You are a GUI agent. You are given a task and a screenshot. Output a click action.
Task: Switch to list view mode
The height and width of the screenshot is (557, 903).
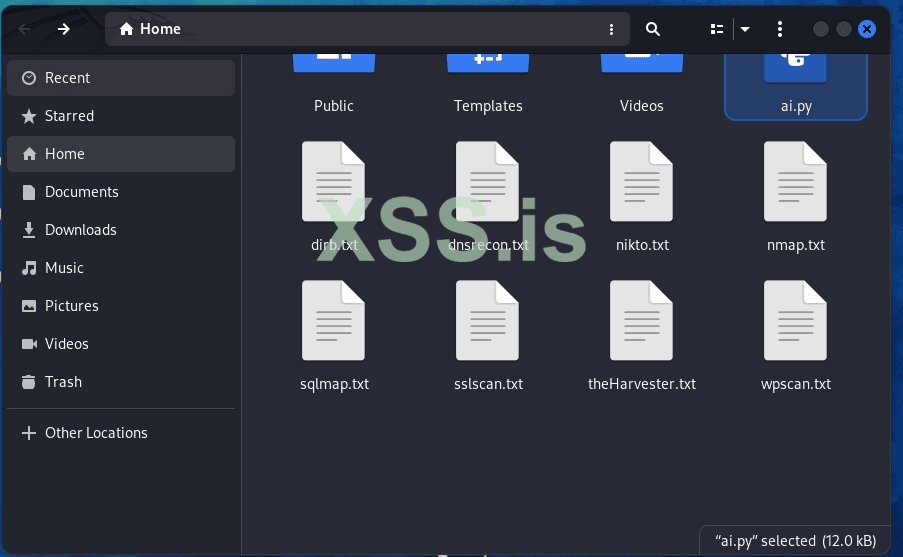[x=717, y=29]
